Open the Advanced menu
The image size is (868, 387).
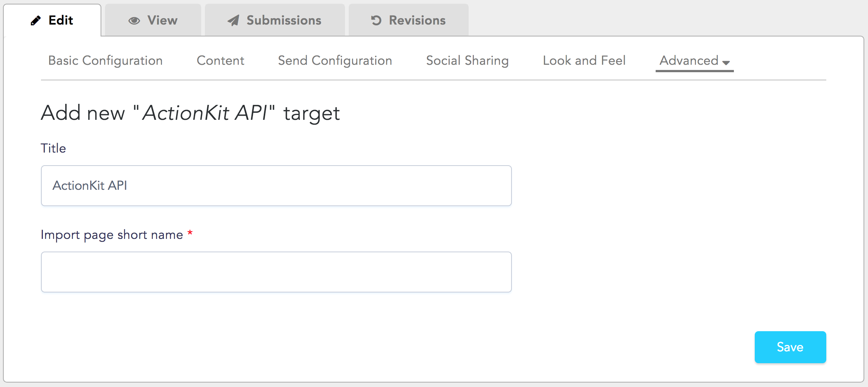[695, 61]
